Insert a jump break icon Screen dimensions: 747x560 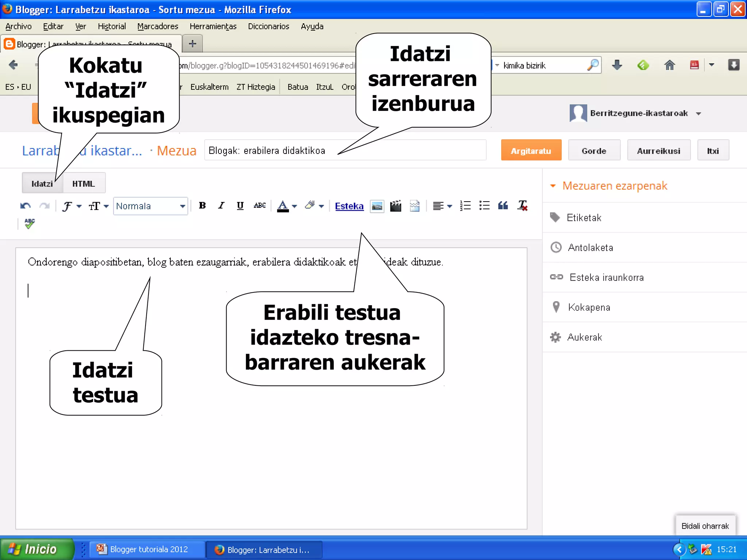click(415, 206)
